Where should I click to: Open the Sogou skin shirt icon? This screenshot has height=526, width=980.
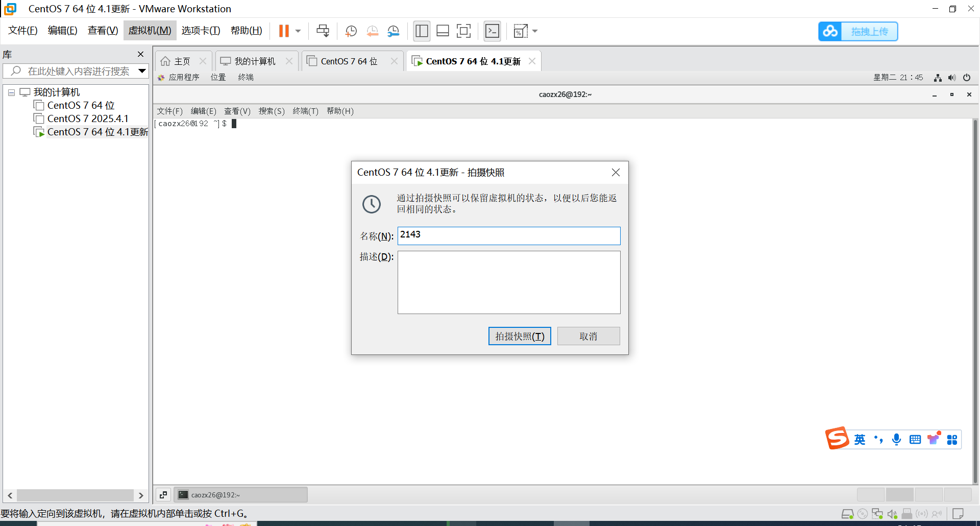934,439
